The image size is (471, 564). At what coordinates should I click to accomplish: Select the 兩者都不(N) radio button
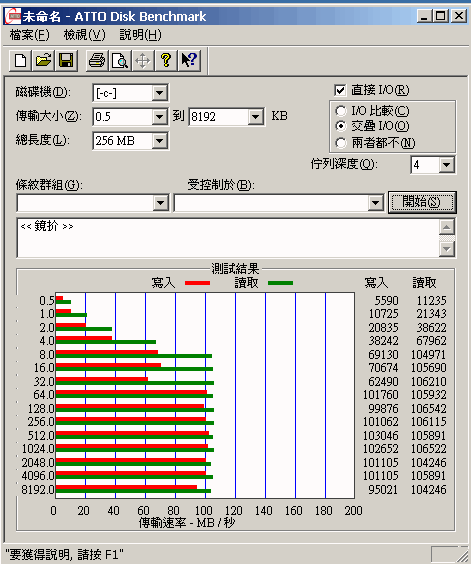pyautogui.click(x=340, y=143)
